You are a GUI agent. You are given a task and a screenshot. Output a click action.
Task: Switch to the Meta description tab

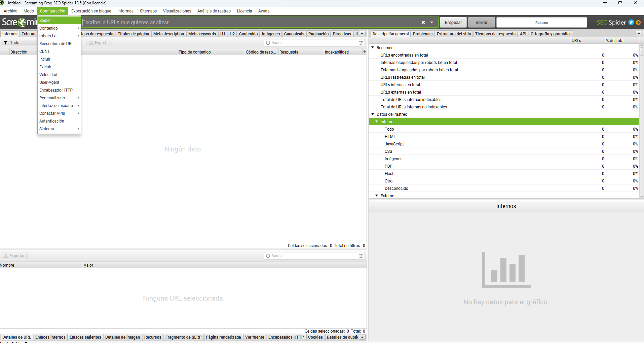pyautogui.click(x=168, y=34)
